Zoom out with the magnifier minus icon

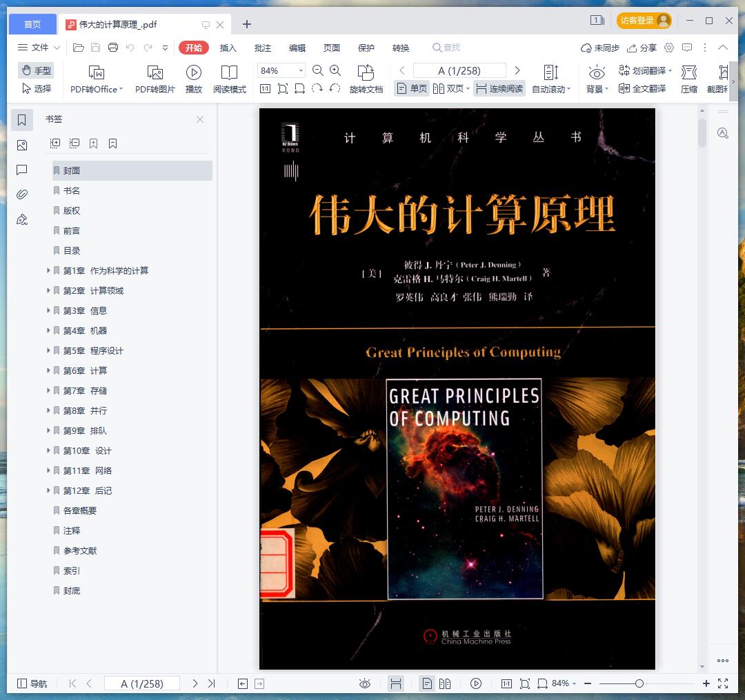click(x=317, y=71)
